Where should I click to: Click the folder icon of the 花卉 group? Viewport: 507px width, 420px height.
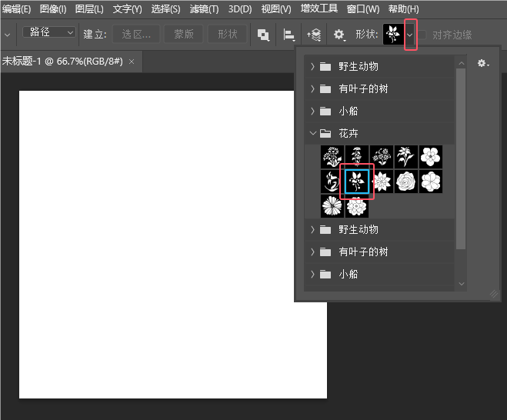[x=325, y=133]
